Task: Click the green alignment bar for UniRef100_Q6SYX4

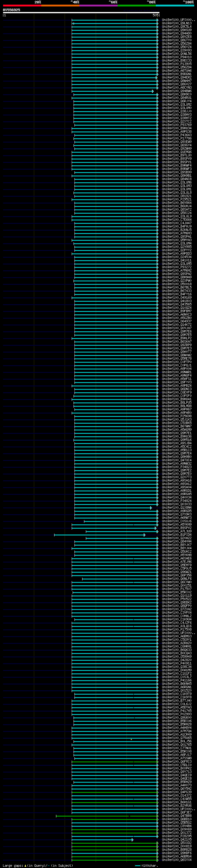Action: [x=115, y=860]
